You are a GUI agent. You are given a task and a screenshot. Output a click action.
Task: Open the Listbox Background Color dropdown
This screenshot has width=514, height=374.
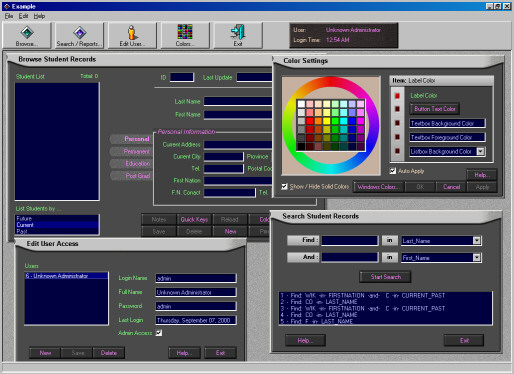tap(480, 151)
